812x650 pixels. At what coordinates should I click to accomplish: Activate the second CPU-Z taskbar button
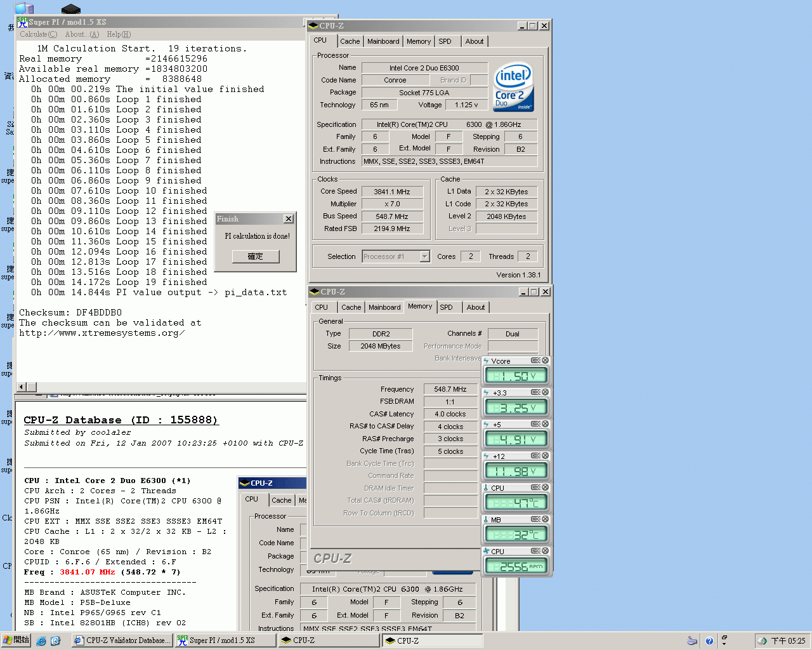[x=432, y=640]
